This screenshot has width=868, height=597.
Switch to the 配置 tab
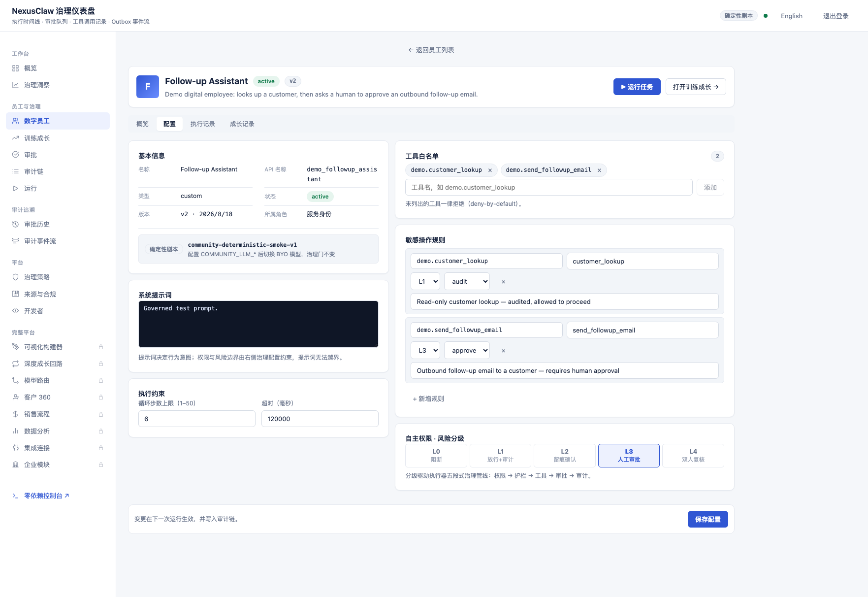pyautogui.click(x=169, y=124)
